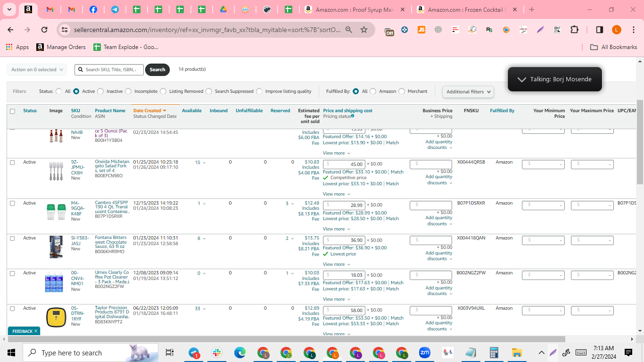The height and width of the screenshot is (362, 644).
Task: Click the orange JS extension icon
Action: [x=421, y=30]
